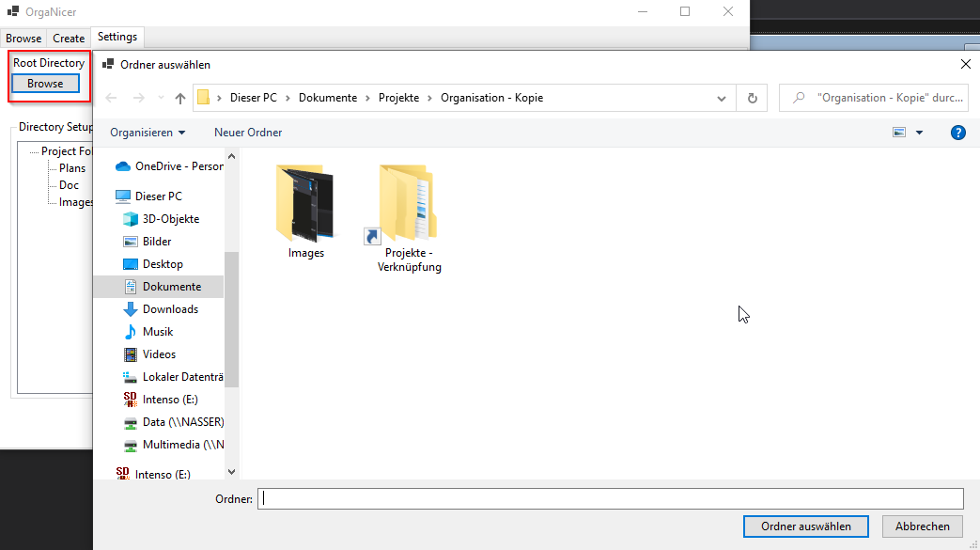Open 3D-Objekte in the sidebar

click(x=162, y=219)
